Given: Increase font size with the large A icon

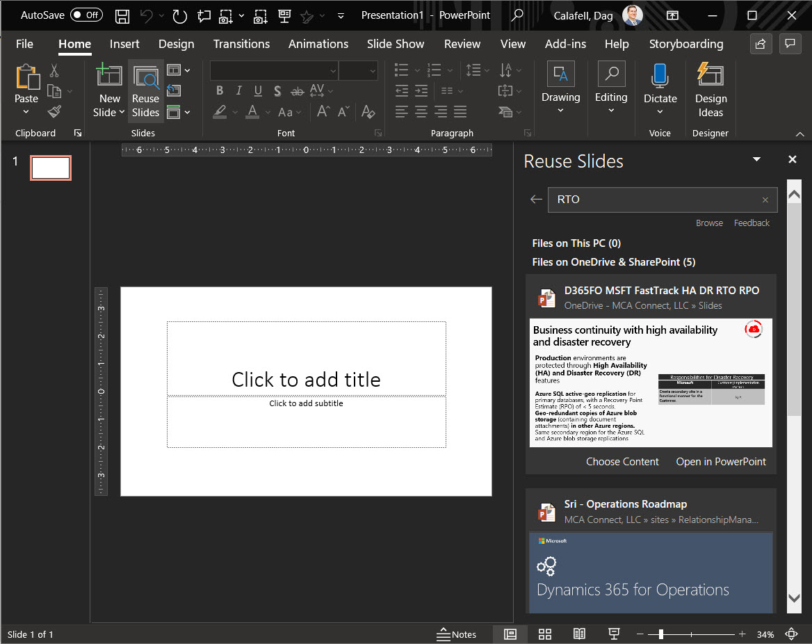Looking at the screenshot, I should click(x=323, y=111).
